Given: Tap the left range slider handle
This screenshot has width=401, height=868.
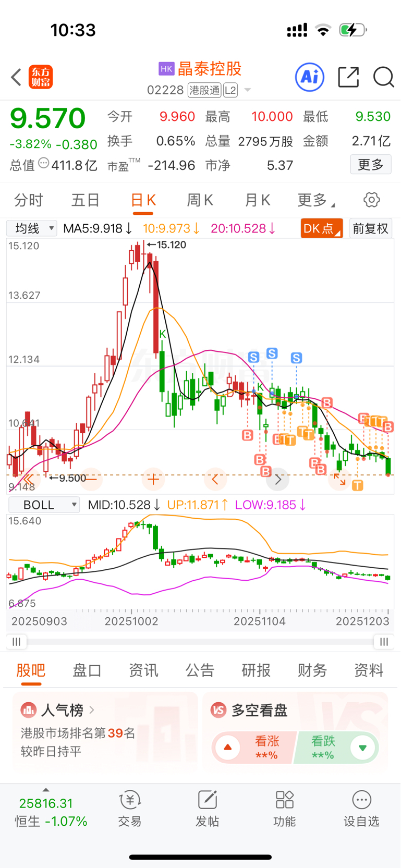Looking at the screenshot, I should tap(17, 642).
